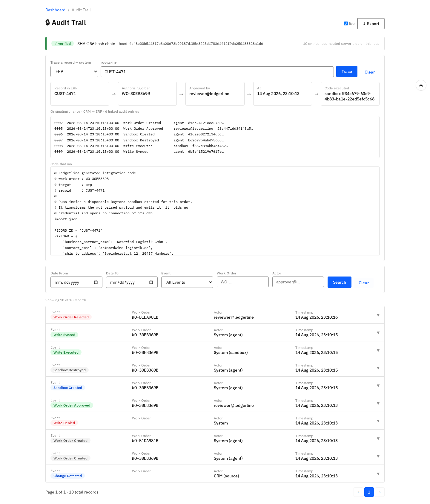This screenshot has width=430, height=504.
Task: Click the Change Detected event badge
Action: pos(67,476)
